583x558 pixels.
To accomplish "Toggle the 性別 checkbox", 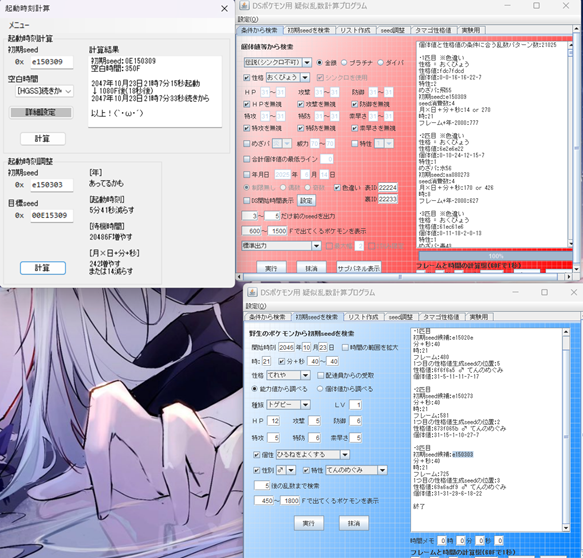I will pyautogui.click(x=257, y=471).
